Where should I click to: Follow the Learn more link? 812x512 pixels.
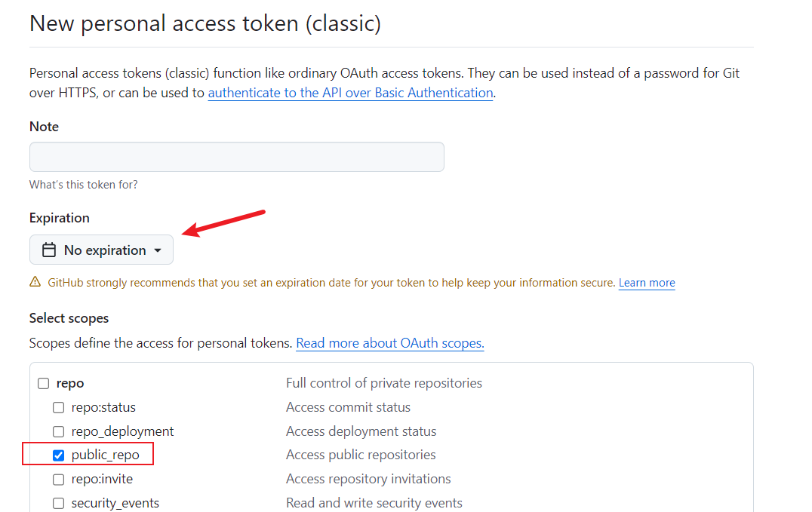[x=647, y=283]
